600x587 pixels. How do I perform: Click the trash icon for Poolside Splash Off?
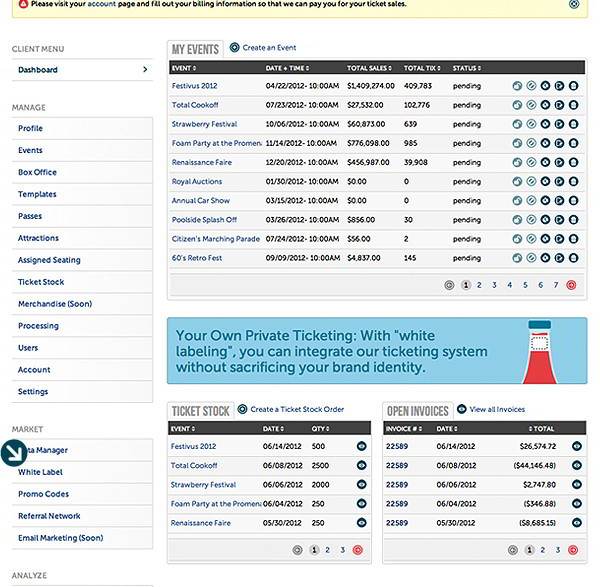pyautogui.click(x=573, y=220)
